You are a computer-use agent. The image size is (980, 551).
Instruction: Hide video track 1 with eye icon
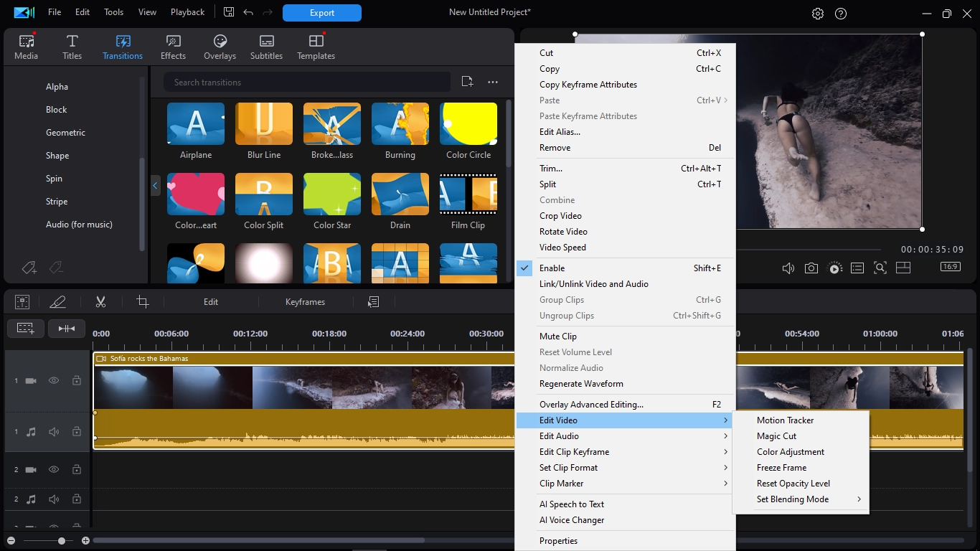click(x=54, y=381)
